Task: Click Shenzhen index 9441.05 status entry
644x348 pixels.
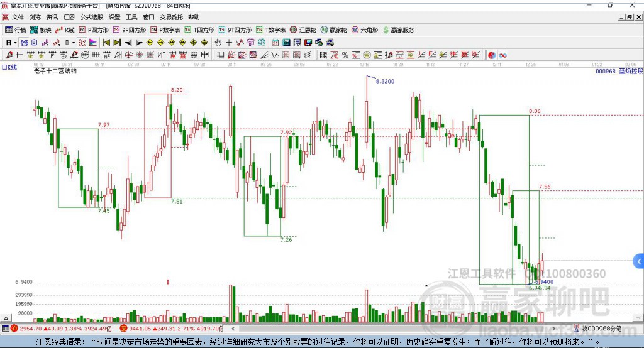Action: pyautogui.click(x=171, y=329)
